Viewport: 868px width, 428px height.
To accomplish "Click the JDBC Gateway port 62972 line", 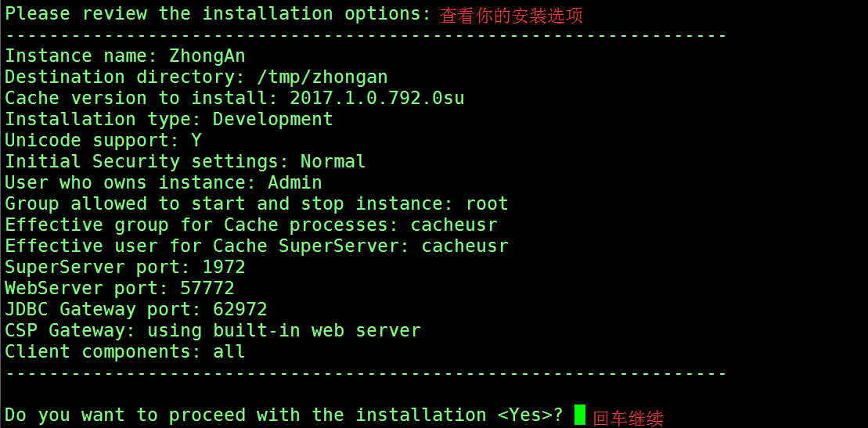I will (x=136, y=309).
